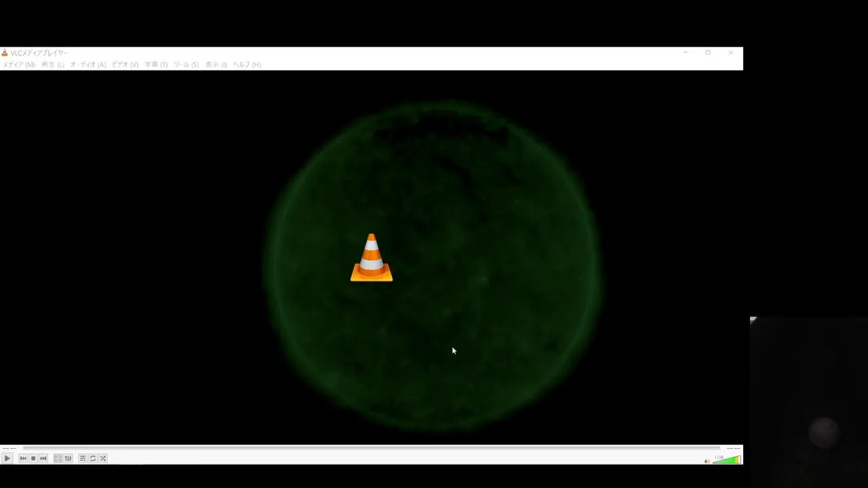
Task: Open extended settings equalizer icon
Action: pos(68,459)
